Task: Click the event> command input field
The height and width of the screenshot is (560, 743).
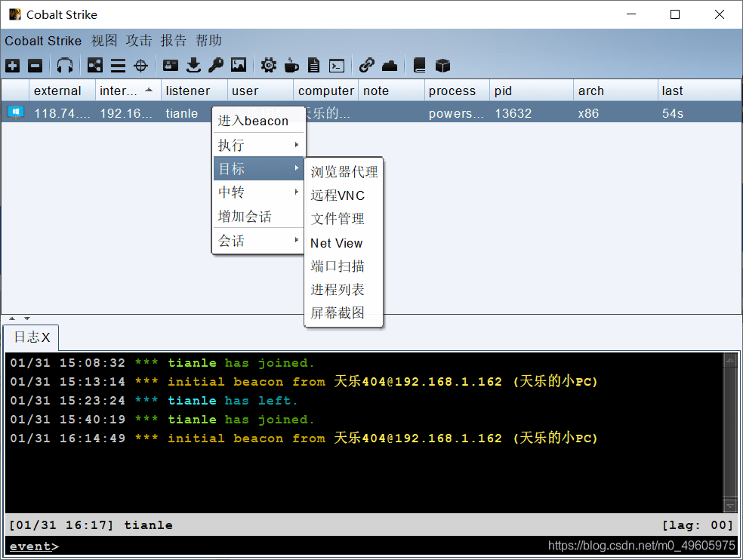Action: click(x=371, y=546)
